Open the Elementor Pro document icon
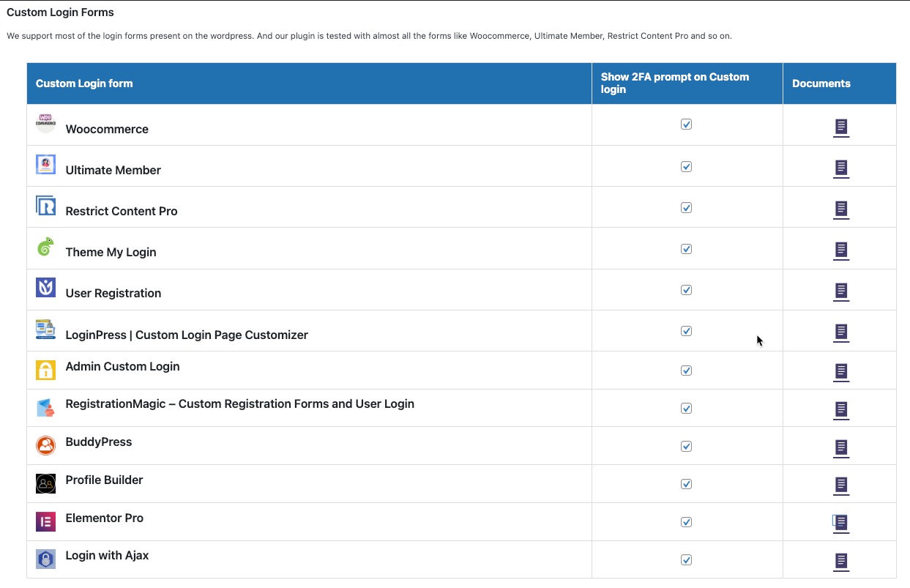Screen dimensions: 910x588 (841, 523)
